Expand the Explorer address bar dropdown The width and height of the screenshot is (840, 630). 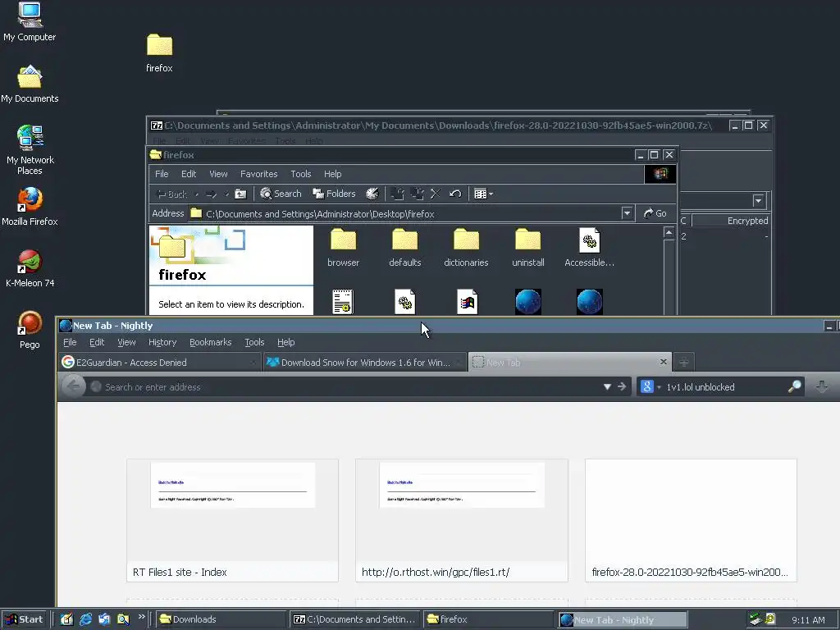pyautogui.click(x=627, y=213)
